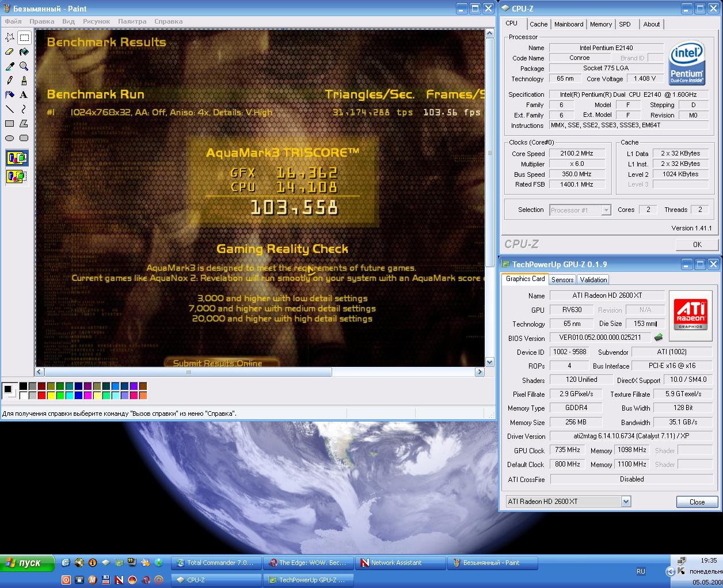Open the info 'i' quick launch icon
The height and width of the screenshot is (588, 723).
(92, 563)
